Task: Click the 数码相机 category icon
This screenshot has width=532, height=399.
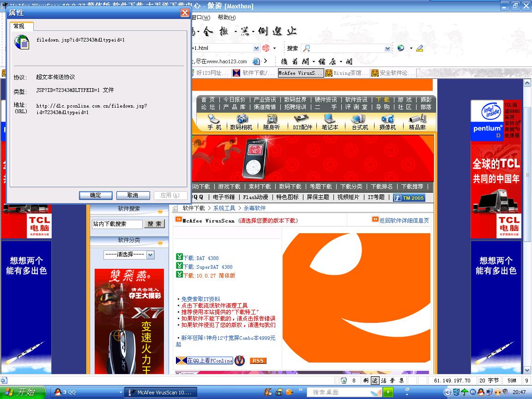Action: [x=241, y=122]
